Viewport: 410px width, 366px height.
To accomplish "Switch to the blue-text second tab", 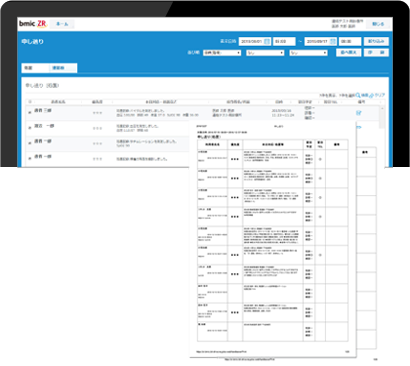I will [63, 68].
